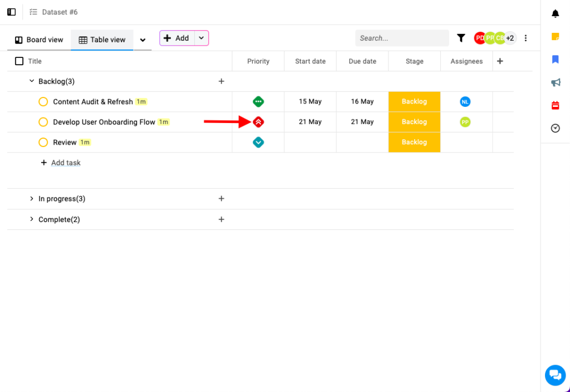Viewport: 570px width, 392px height.
Task: Mark Content Audit & Refresh complete
Action: coord(43,102)
